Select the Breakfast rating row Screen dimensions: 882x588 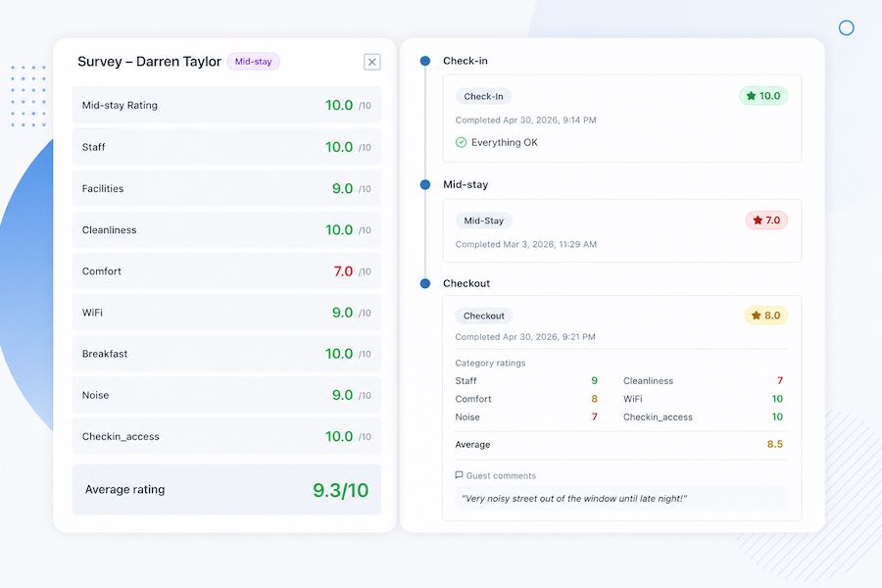[226, 354]
